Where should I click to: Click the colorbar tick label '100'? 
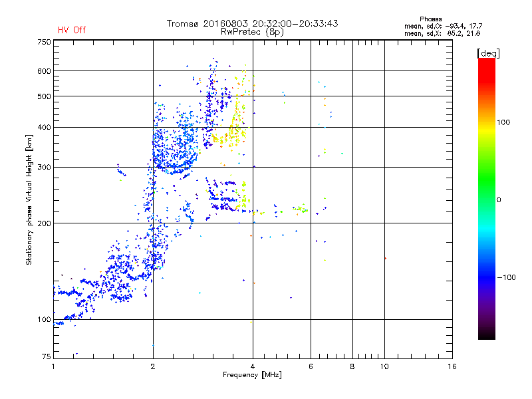coord(503,122)
